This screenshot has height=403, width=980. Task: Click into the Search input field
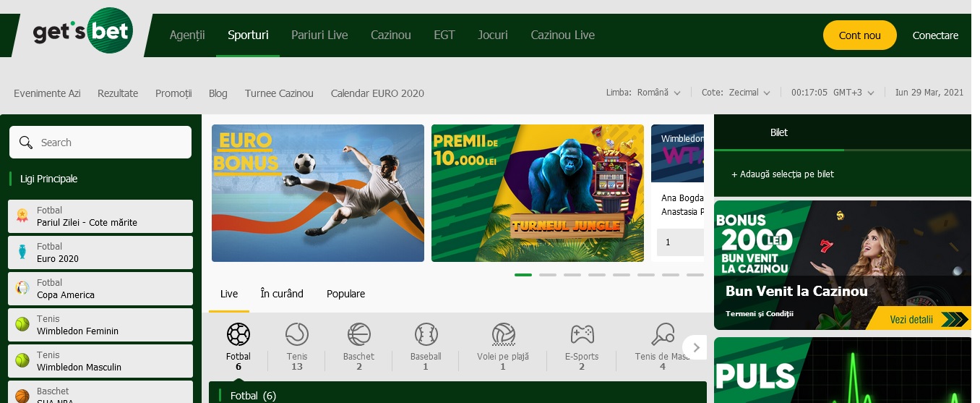coord(100,143)
